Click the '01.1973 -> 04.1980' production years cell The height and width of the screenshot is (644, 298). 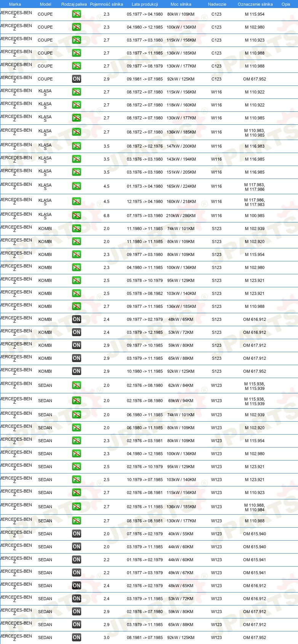(145, 186)
